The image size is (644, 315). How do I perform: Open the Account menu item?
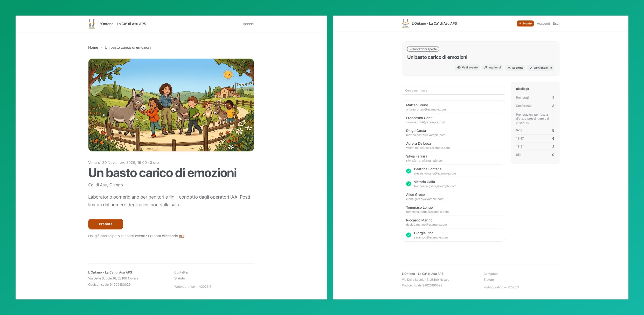pos(543,24)
